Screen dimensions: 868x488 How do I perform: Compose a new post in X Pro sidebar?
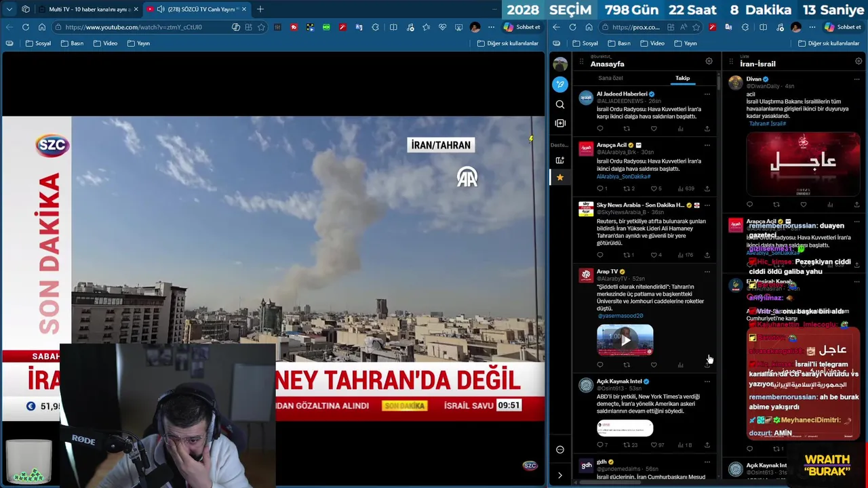coord(559,84)
